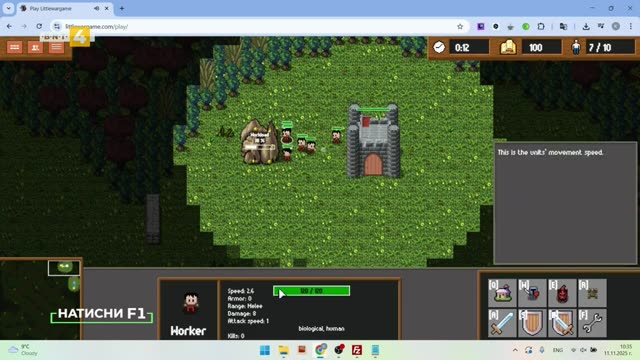Select the house build command [Q]
Image resolution: width=640 pixels, height=360 pixels.
[502, 293]
